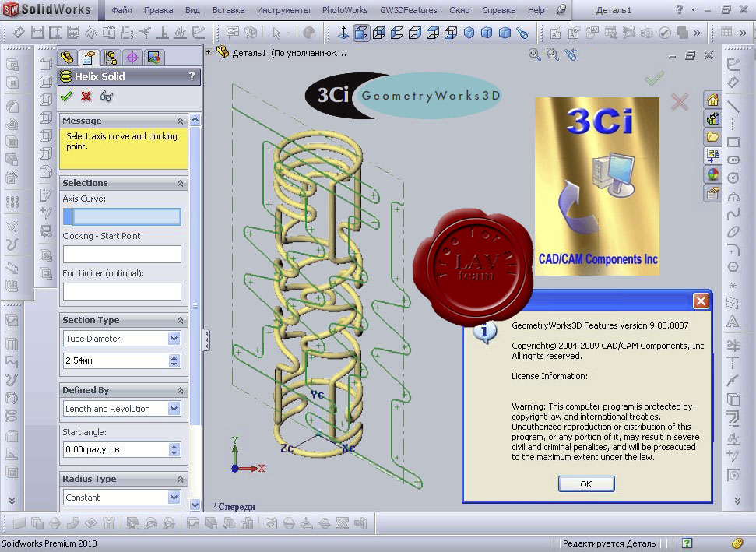Image resolution: width=756 pixels, height=552 pixels.
Task: Click the Previous View icon in viewport
Action: pyautogui.click(x=571, y=54)
